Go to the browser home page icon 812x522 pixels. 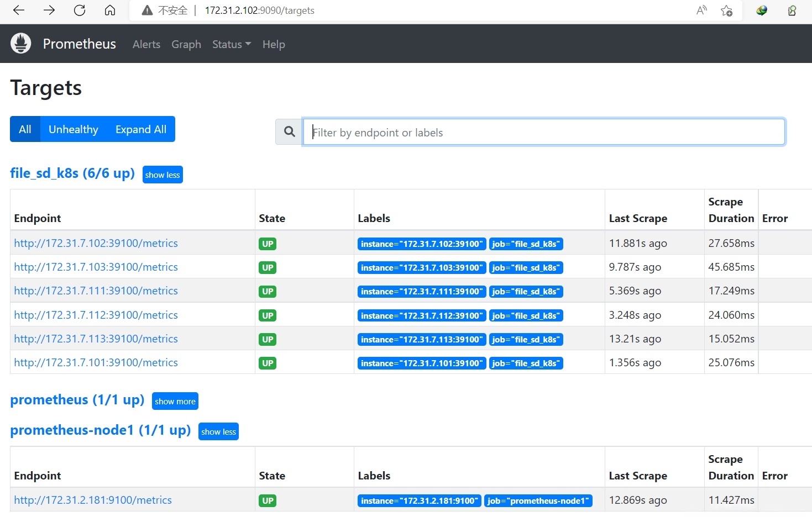[110, 10]
